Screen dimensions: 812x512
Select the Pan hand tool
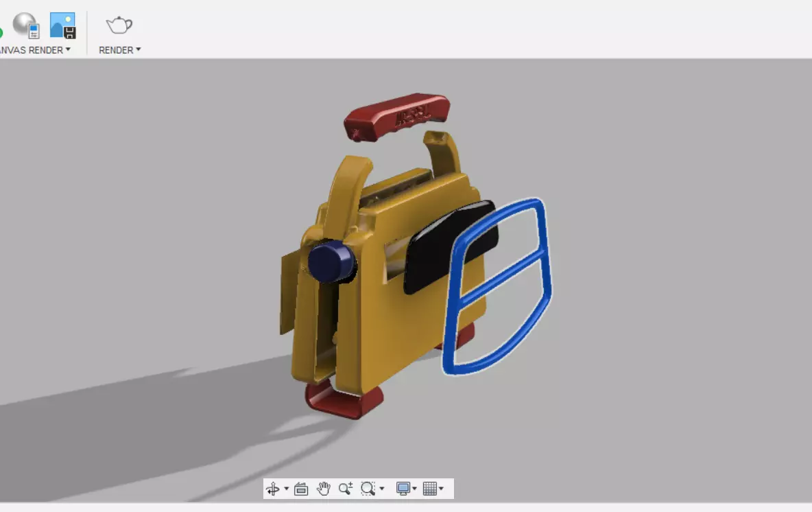coord(324,489)
